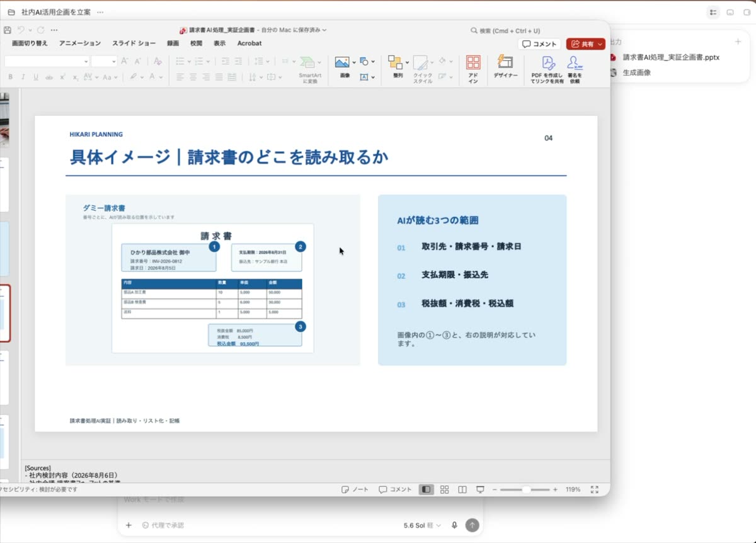
Task: Switch to slide sorter grid view icon
Action: click(444, 489)
